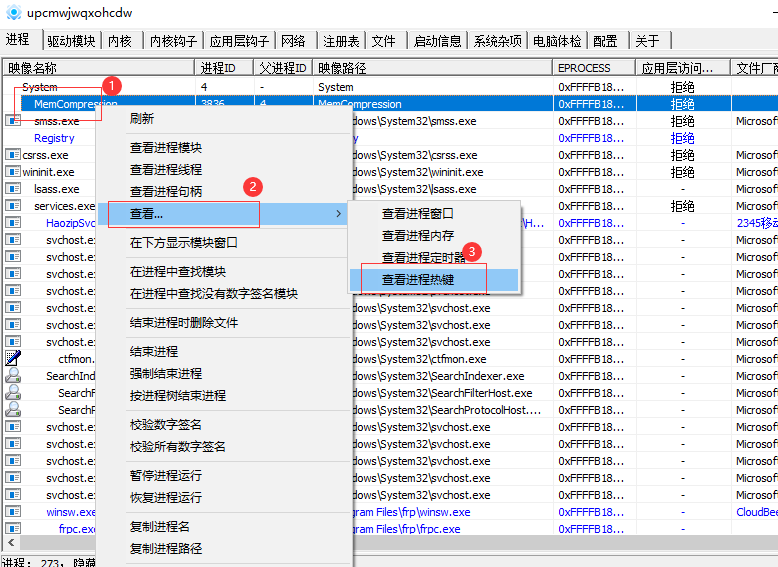Click the horizontal scrollbar left arrow

(10, 543)
